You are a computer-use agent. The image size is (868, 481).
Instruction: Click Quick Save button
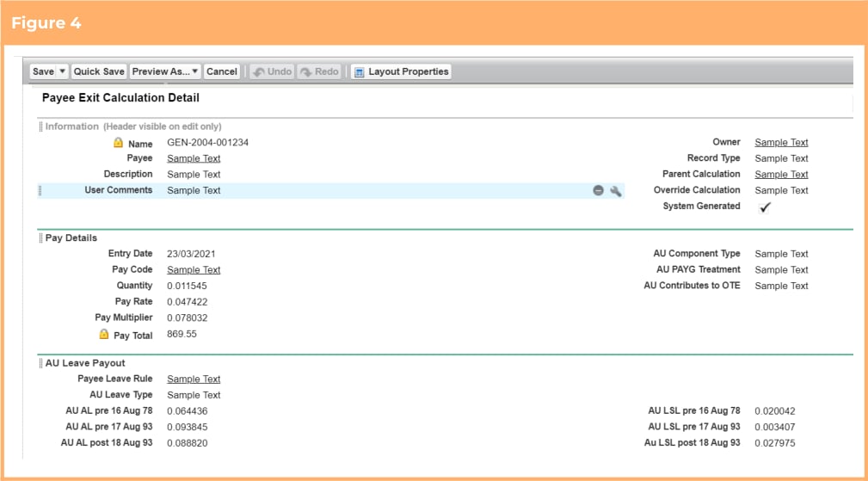coord(99,71)
